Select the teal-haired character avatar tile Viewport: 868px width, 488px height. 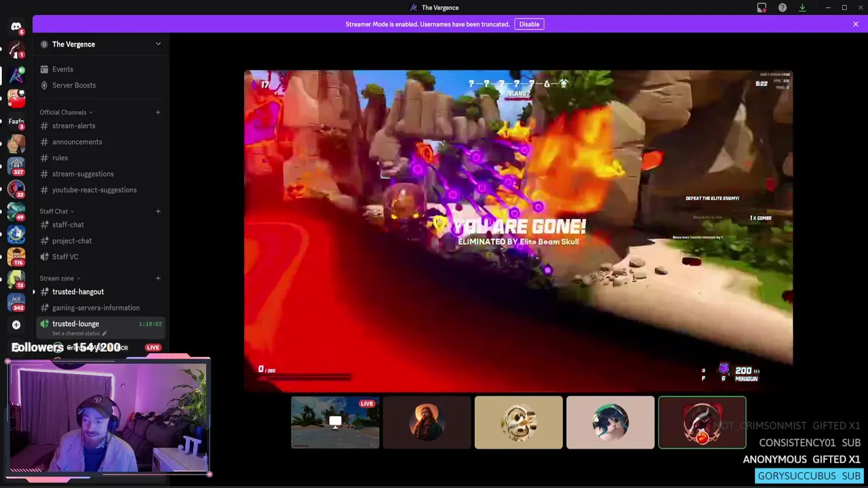click(610, 422)
